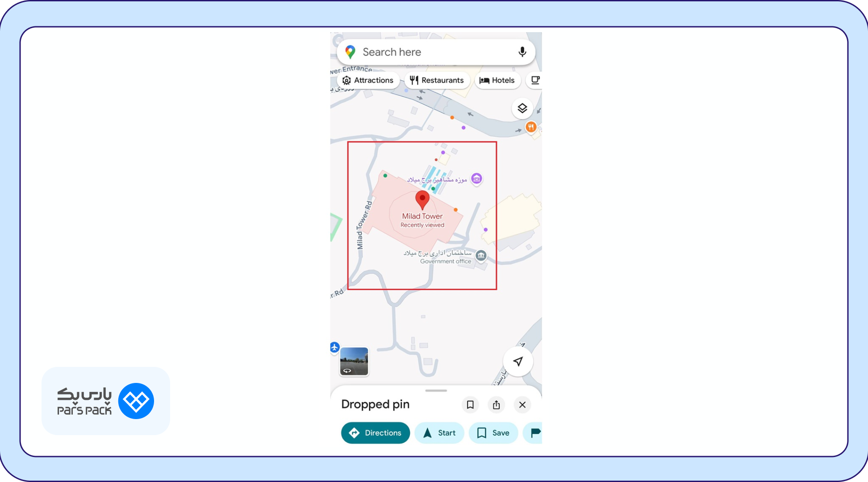
Task: Open the Street View thumbnail
Action: pos(354,361)
